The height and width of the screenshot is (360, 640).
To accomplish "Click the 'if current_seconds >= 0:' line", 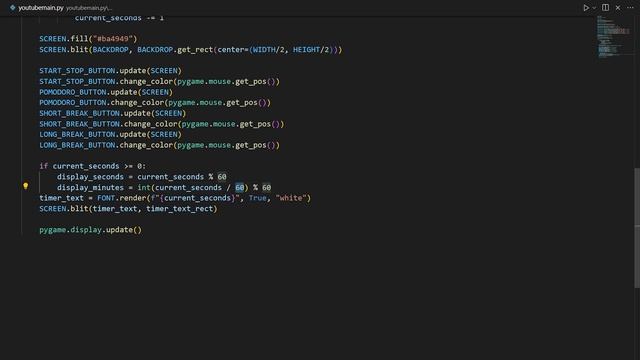I will (93, 167).
